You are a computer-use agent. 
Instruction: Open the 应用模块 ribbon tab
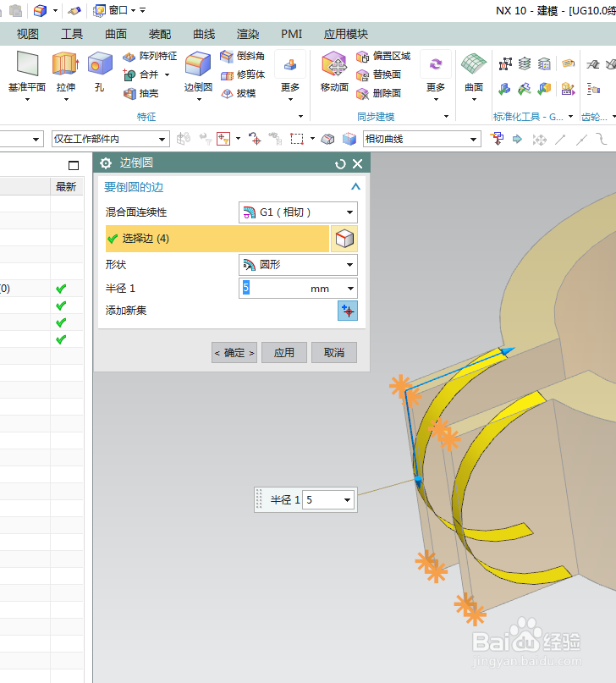click(346, 34)
